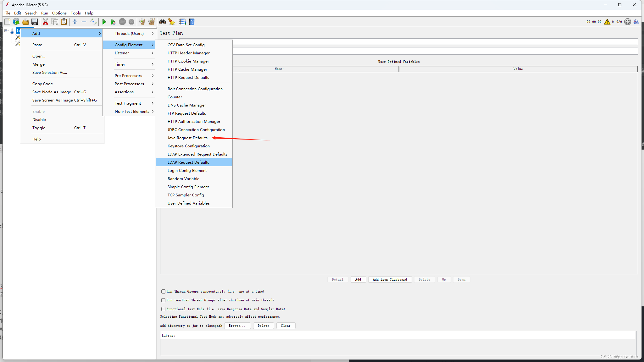Click the Search binoculars icon
This screenshot has width=644, height=362.
coord(162,22)
